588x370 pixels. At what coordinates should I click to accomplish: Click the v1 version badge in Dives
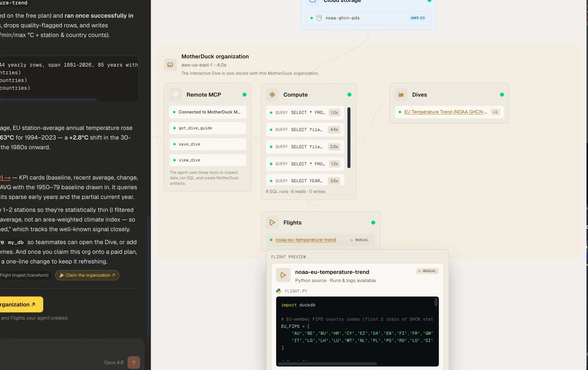495,112
